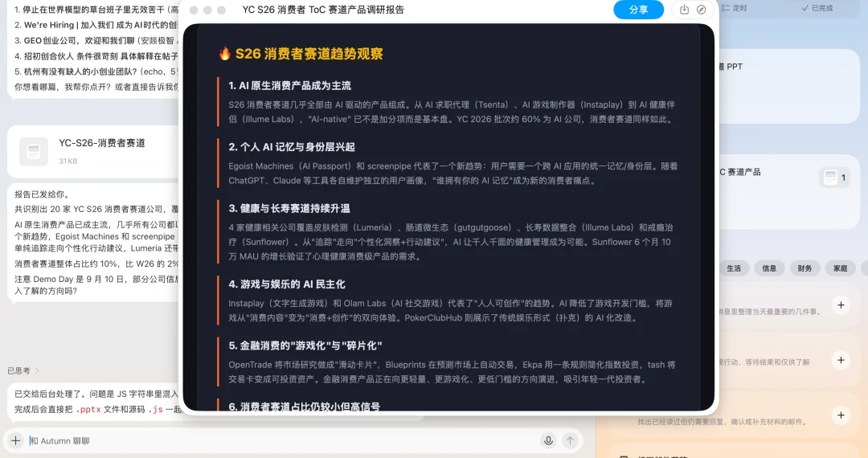868x458 pixels.
Task: Click the .js file reference in chat
Action: (x=156, y=409)
